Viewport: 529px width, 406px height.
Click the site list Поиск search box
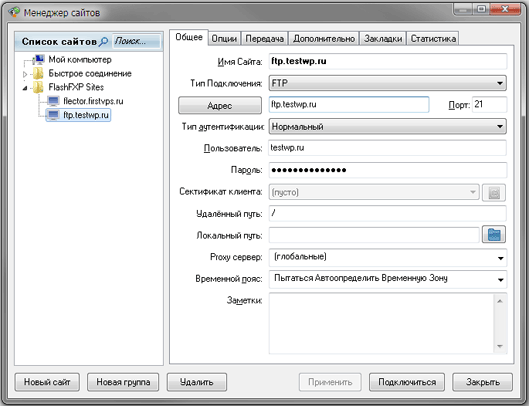[136, 41]
